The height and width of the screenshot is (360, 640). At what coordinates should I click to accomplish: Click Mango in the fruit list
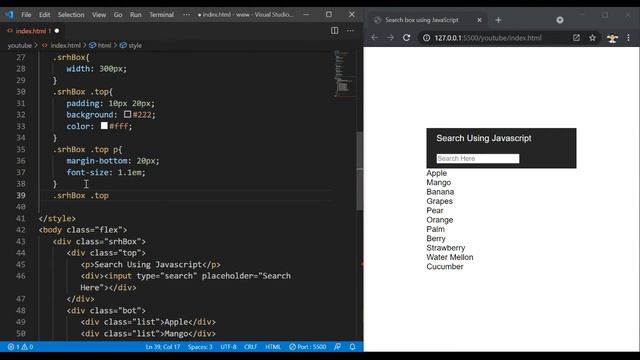(x=438, y=182)
